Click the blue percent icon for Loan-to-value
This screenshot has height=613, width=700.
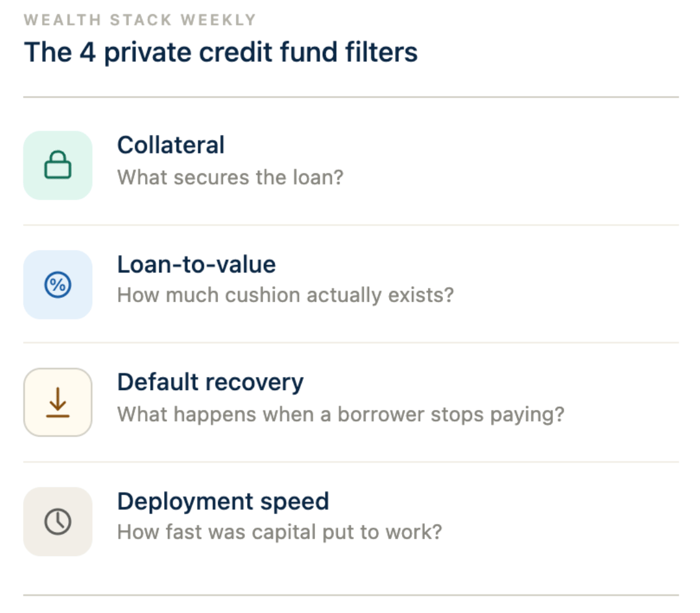click(x=58, y=285)
